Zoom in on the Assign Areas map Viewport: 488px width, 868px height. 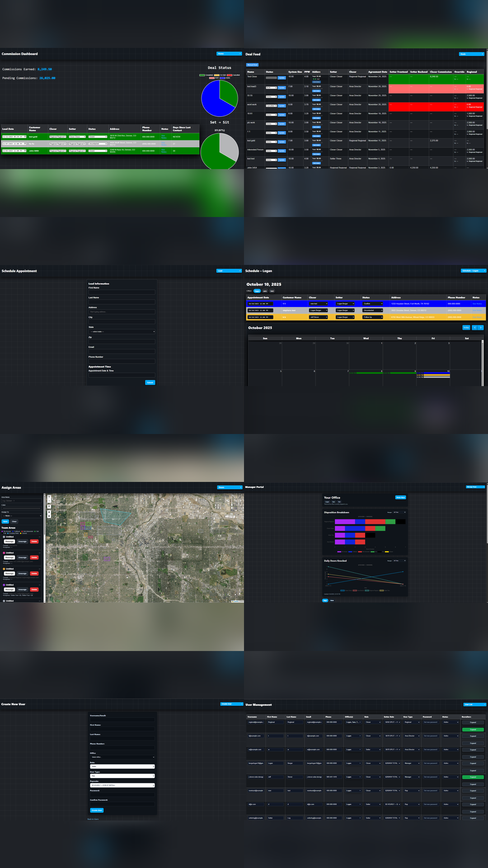tap(49, 497)
